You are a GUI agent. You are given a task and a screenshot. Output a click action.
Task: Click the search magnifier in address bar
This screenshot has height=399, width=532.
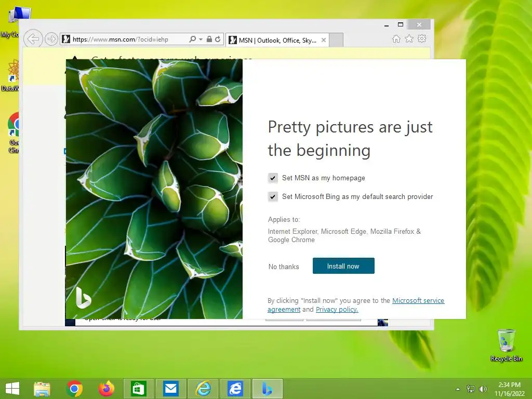pos(192,39)
